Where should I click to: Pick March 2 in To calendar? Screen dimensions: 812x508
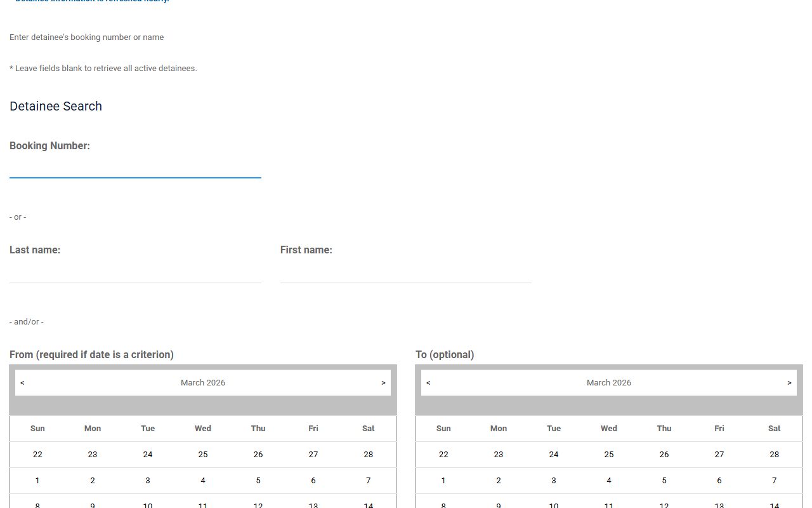point(499,481)
